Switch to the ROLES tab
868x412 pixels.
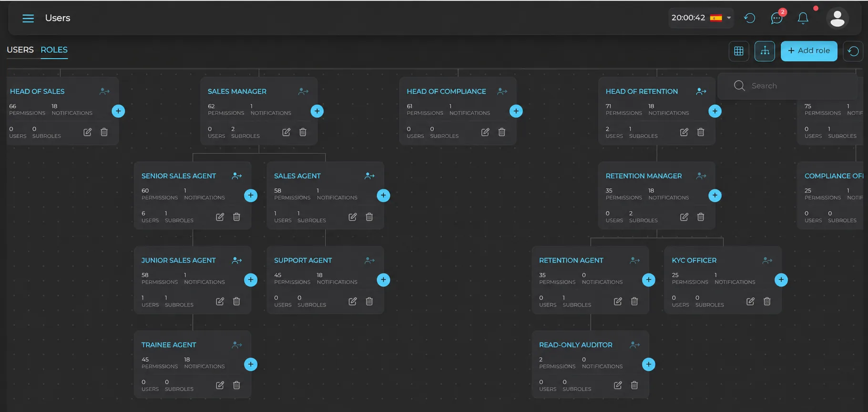(x=54, y=50)
